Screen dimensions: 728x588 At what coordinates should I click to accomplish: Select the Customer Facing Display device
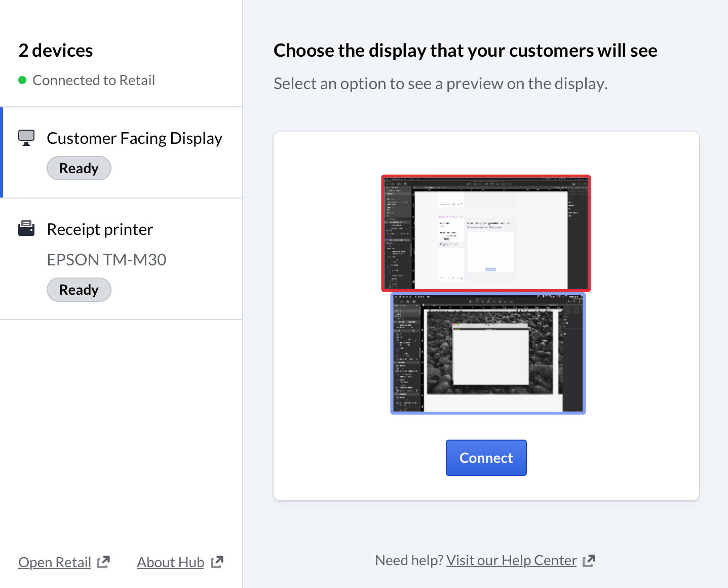coord(134,138)
